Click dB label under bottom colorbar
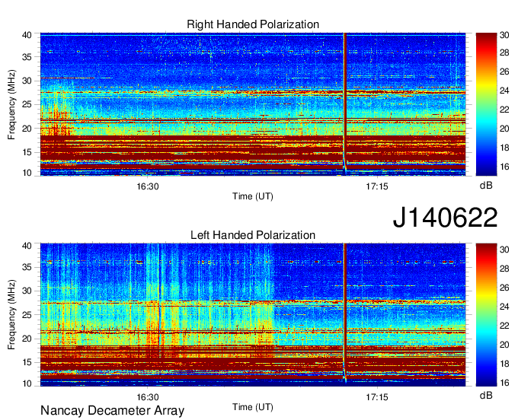 click(486, 395)
